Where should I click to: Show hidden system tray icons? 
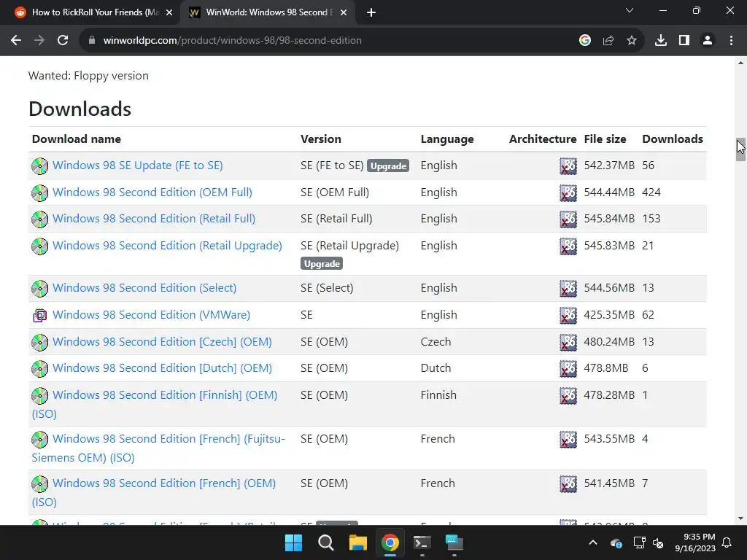[593, 542]
